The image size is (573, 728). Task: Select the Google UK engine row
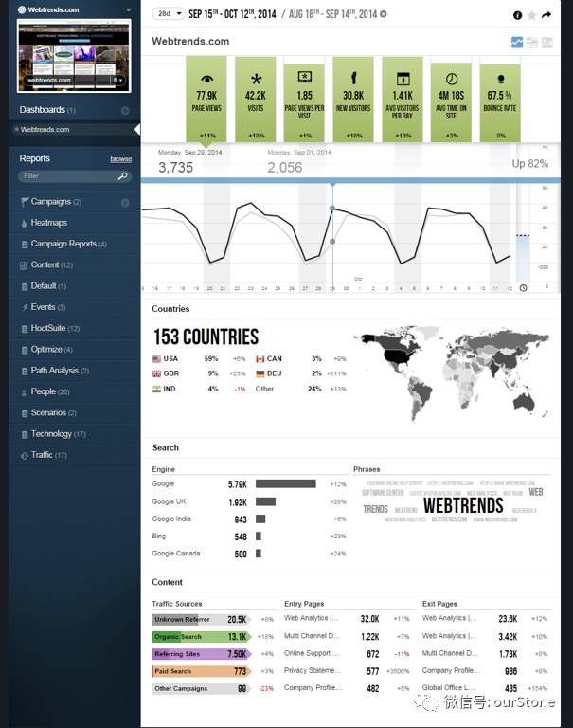pyautogui.click(x=249, y=501)
